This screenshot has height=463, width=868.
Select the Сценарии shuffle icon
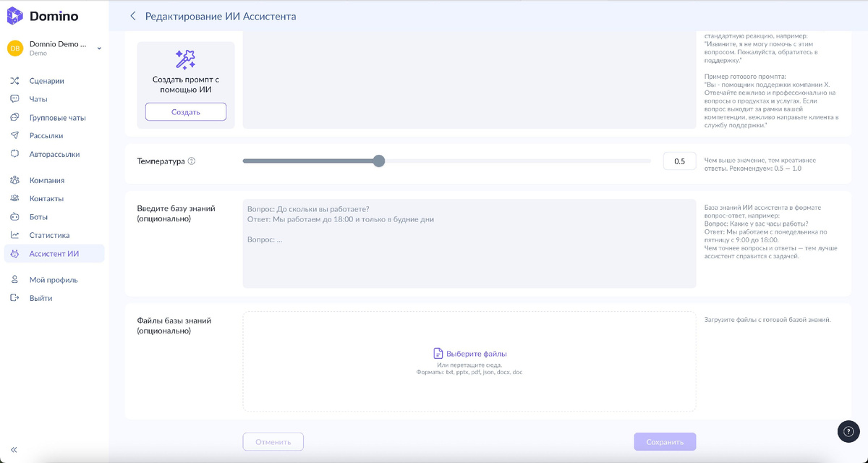pyautogui.click(x=16, y=80)
